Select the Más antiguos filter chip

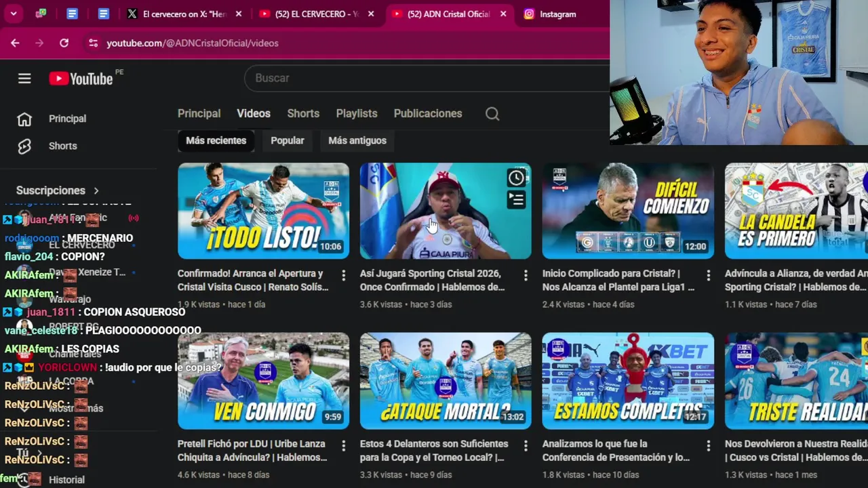[x=357, y=140]
